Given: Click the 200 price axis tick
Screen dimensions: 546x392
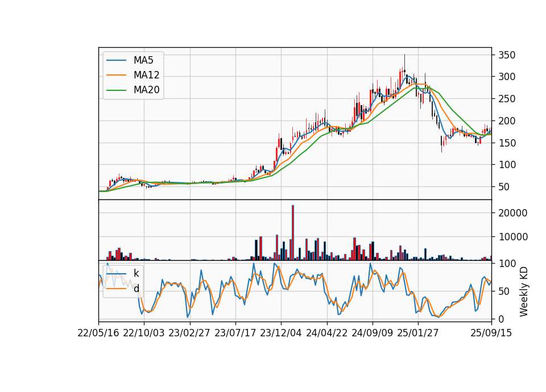Looking at the screenshot, I should click(x=507, y=121).
